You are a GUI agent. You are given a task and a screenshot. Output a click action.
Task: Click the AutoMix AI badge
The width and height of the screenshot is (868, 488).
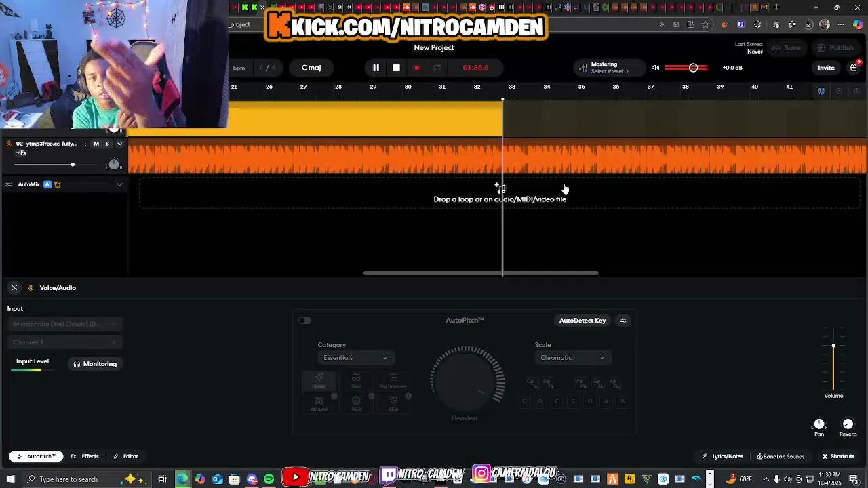click(x=47, y=184)
